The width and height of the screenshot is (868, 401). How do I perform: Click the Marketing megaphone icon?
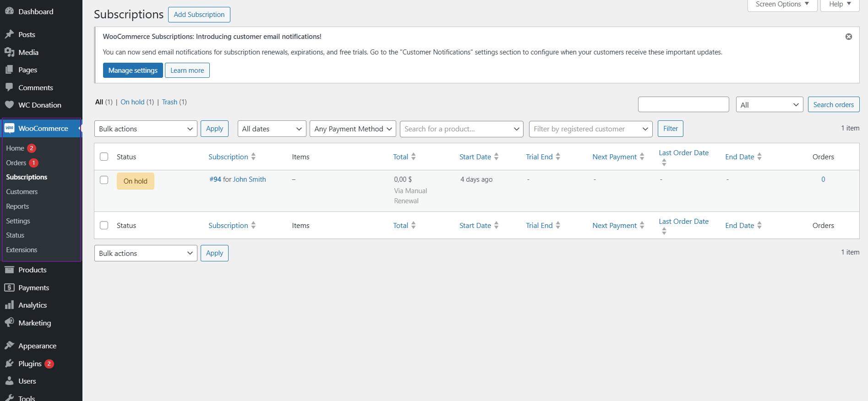tap(9, 323)
